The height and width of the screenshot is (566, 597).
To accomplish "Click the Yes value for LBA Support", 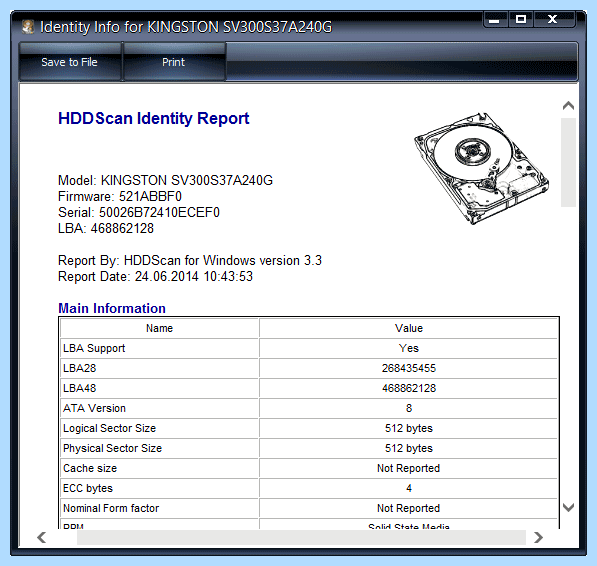I will (x=409, y=348).
